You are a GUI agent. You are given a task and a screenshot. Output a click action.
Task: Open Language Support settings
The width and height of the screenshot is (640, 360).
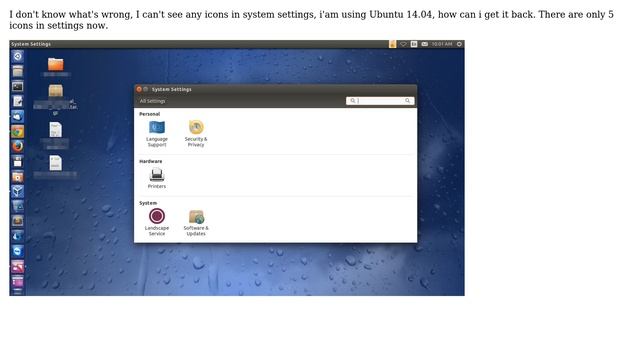pos(157,133)
